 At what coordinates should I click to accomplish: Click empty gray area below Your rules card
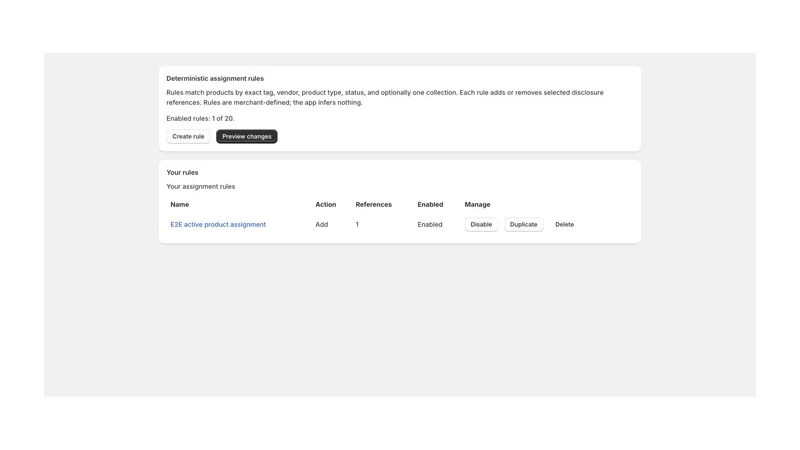(x=399, y=321)
